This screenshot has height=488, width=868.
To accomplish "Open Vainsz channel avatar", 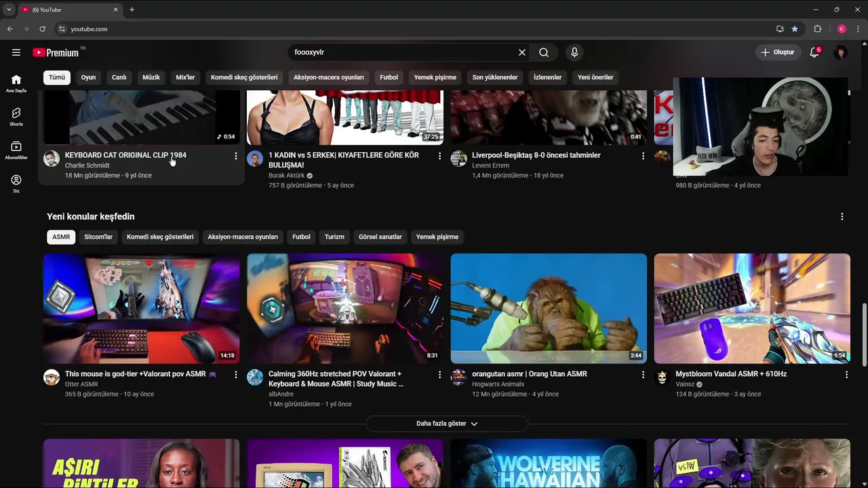I will [663, 378].
